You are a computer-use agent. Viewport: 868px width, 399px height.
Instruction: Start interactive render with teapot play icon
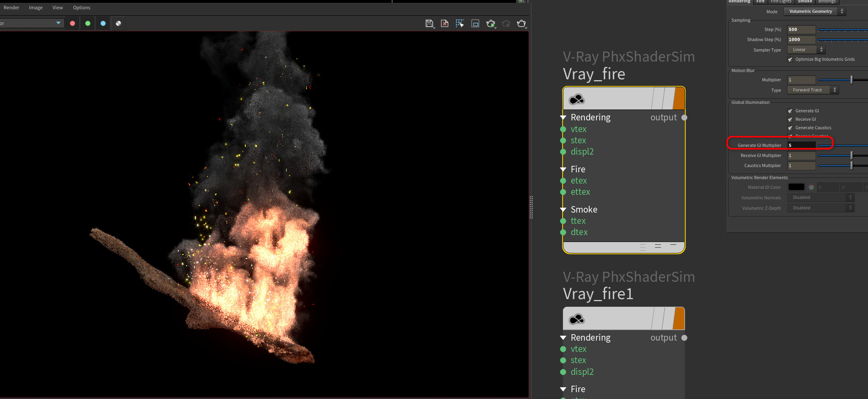tap(491, 24)
